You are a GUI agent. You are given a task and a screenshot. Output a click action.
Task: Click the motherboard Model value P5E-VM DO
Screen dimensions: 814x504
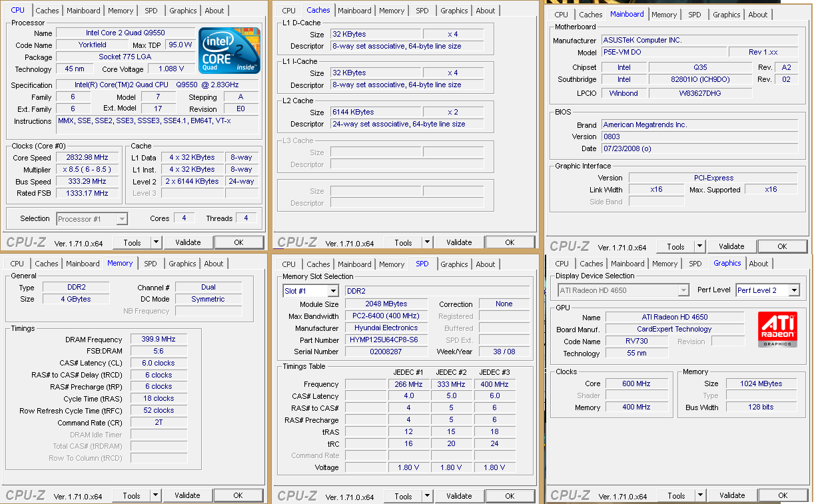coord(663,53)
